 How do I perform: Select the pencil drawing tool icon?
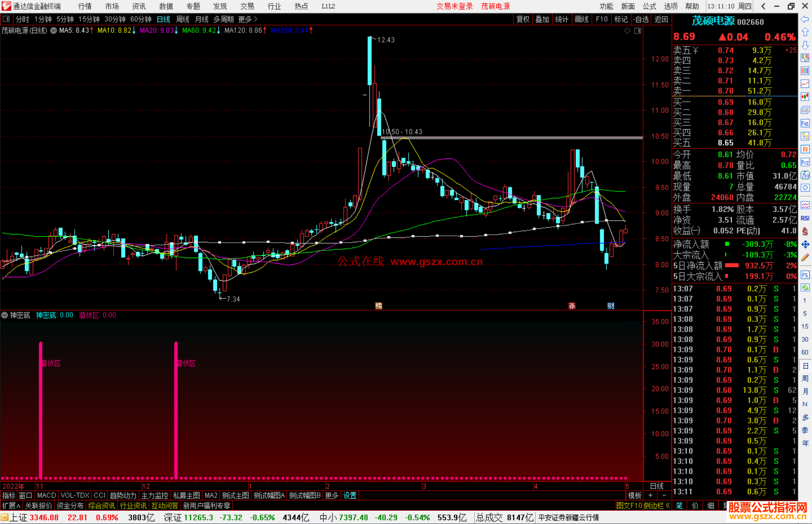click(x=805, y=257)
